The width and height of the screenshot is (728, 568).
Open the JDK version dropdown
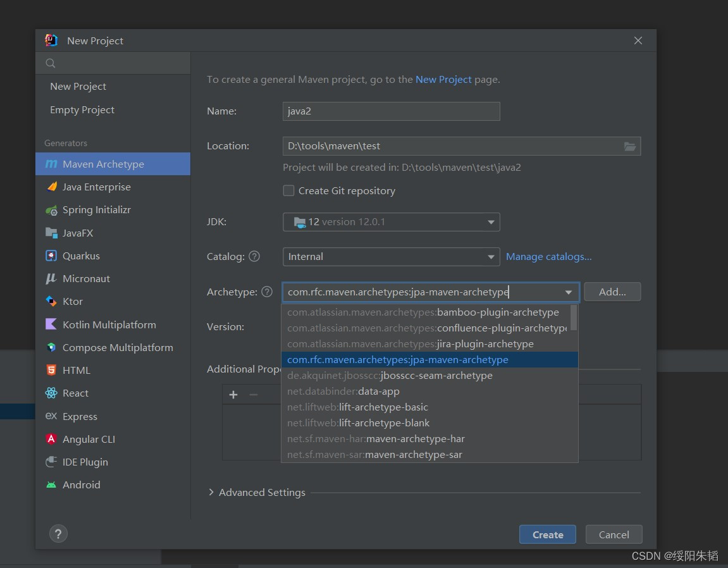click(392, 222)
